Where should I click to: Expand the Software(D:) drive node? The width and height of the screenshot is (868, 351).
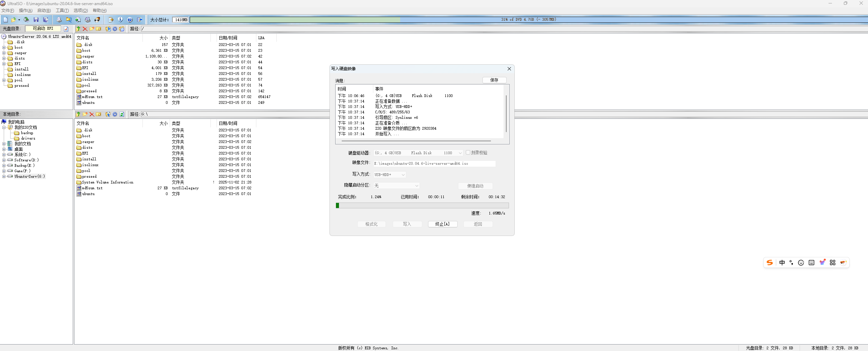click(4, 160)
